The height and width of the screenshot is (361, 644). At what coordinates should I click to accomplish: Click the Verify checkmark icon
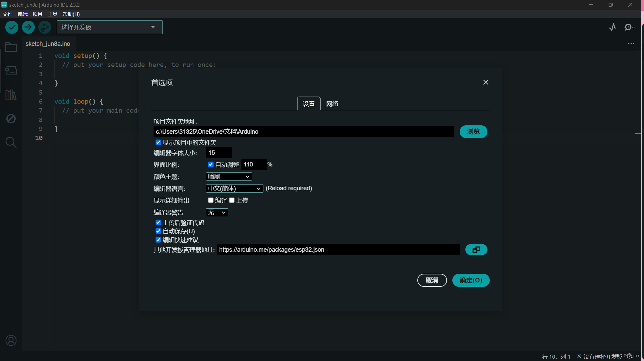(12, 27)
